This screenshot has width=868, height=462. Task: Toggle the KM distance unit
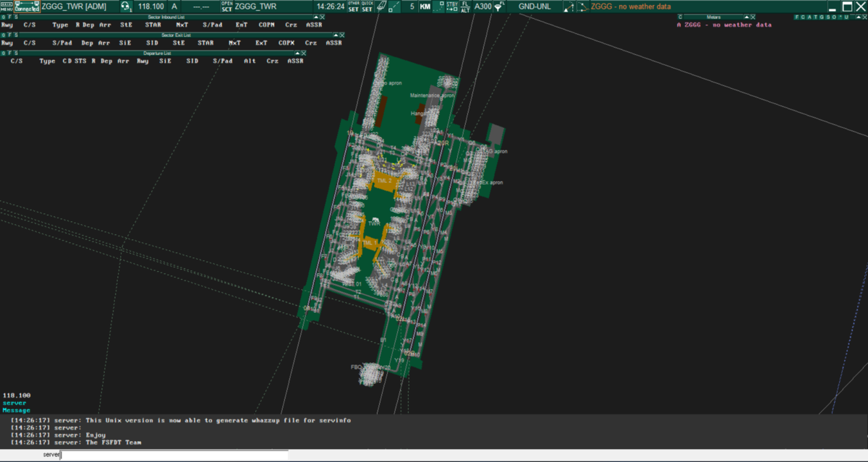[x=425, y=7]
